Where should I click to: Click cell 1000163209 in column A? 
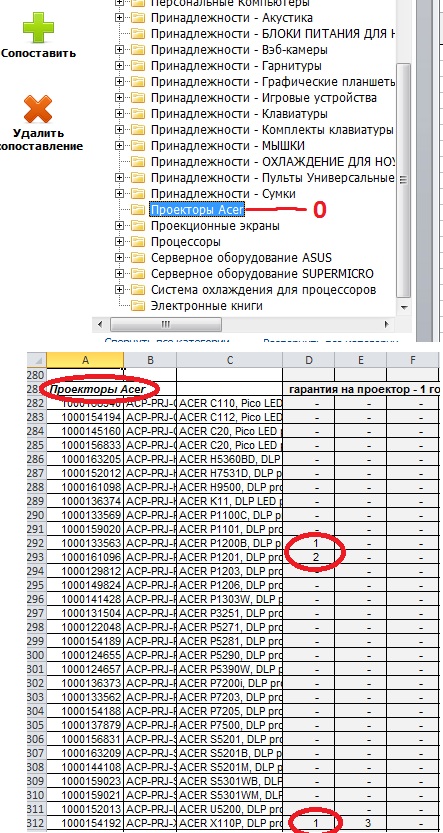(x=85, y=753)
